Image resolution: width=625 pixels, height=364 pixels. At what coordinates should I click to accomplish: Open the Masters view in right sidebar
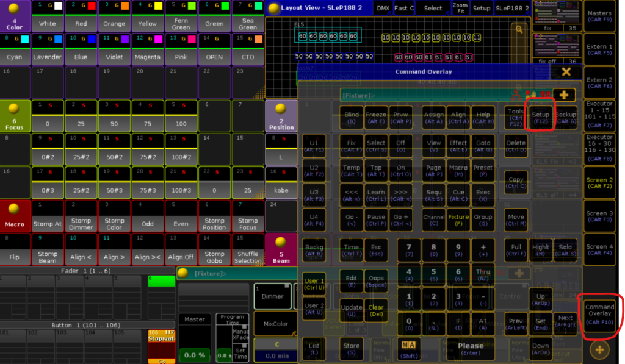point(600,16)
